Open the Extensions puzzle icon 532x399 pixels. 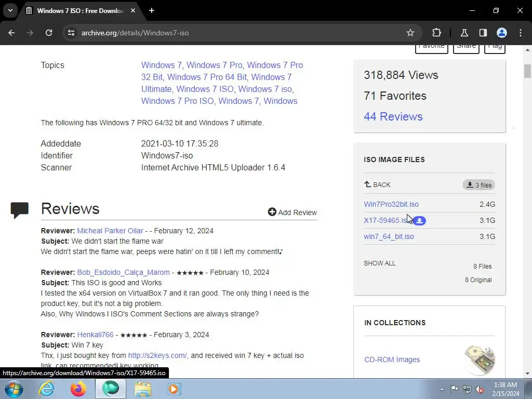click(436, 33)
